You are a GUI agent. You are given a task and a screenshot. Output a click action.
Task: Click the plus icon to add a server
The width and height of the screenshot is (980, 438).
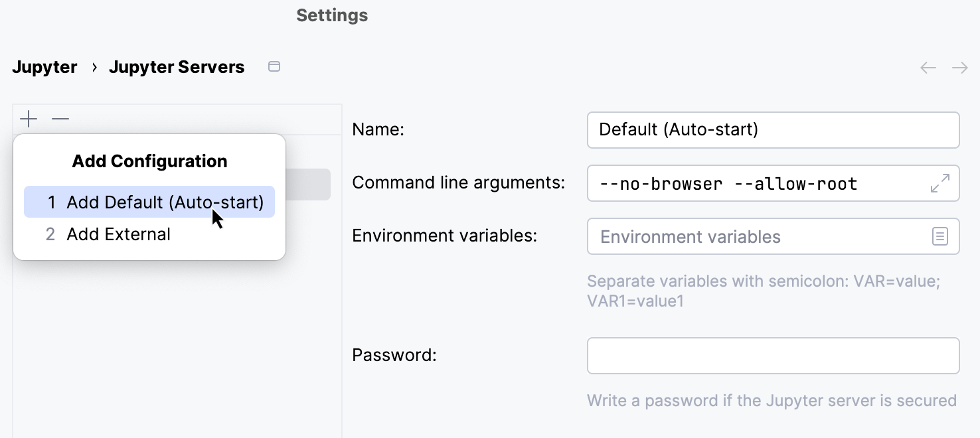click(29, 119)
